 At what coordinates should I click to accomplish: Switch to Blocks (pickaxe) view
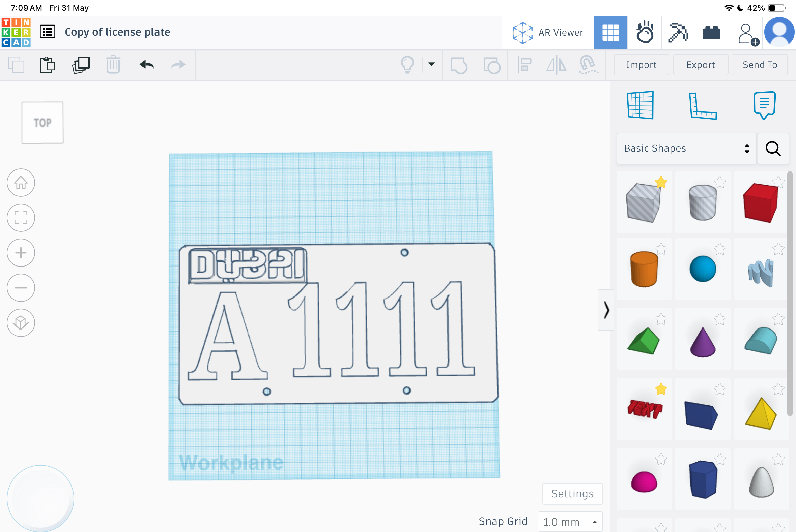coord(678,33)
